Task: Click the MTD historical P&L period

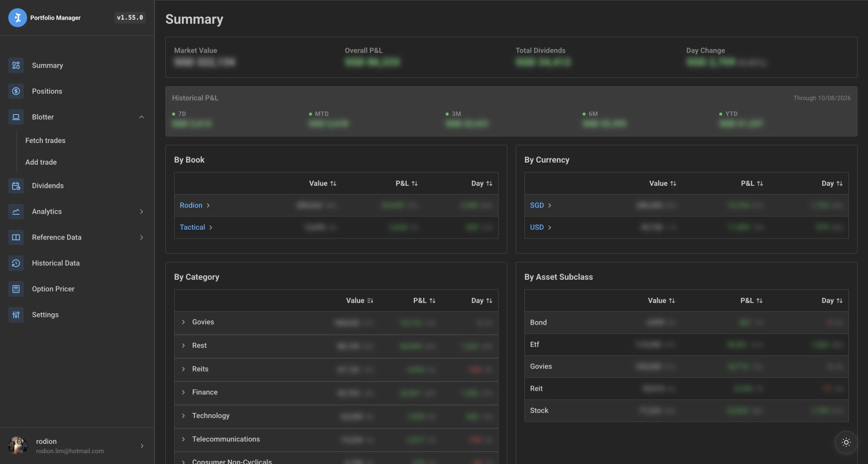Action: (321, 114)
